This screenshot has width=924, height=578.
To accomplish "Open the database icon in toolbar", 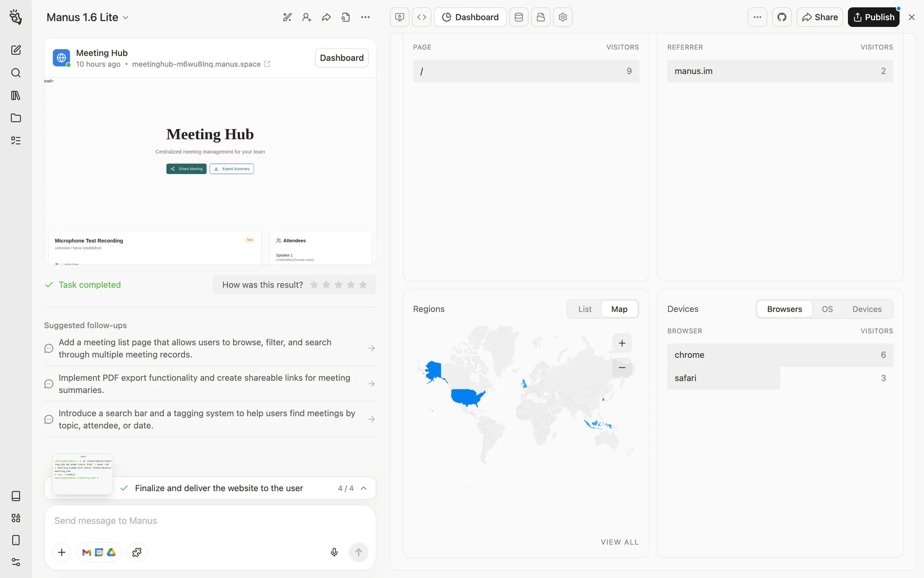I will coord(519,17).
